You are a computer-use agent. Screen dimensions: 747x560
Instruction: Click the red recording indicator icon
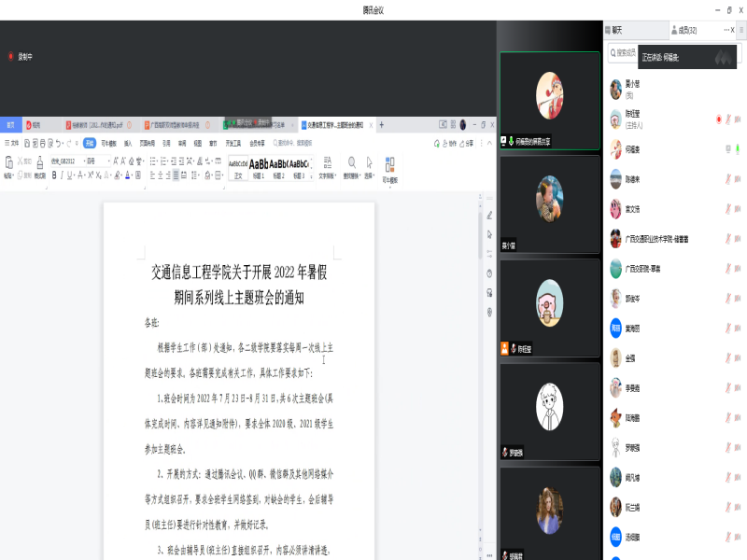[x=11, y=56]
